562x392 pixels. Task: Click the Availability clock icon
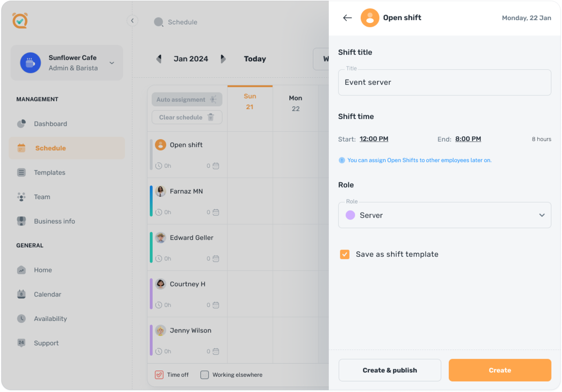21,318
